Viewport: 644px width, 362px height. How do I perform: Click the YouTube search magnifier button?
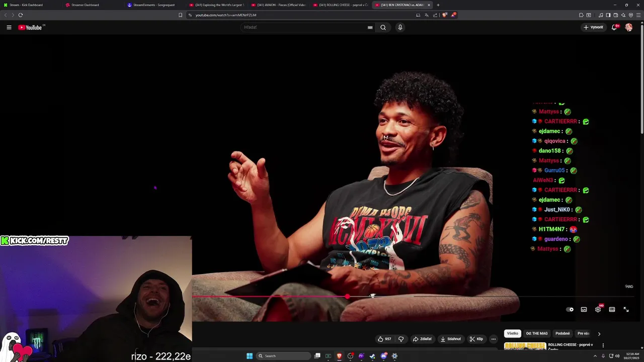click(x=383, y=27)
